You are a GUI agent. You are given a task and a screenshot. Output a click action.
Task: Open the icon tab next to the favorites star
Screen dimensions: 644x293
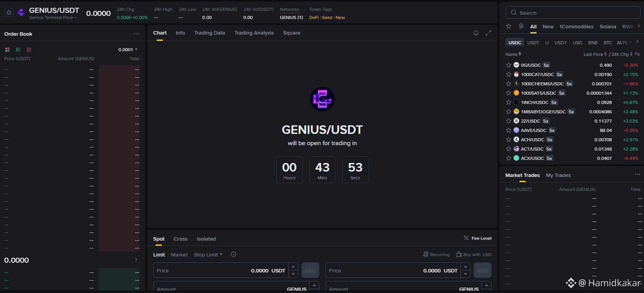pyautogui.click(x=521, y=26)
